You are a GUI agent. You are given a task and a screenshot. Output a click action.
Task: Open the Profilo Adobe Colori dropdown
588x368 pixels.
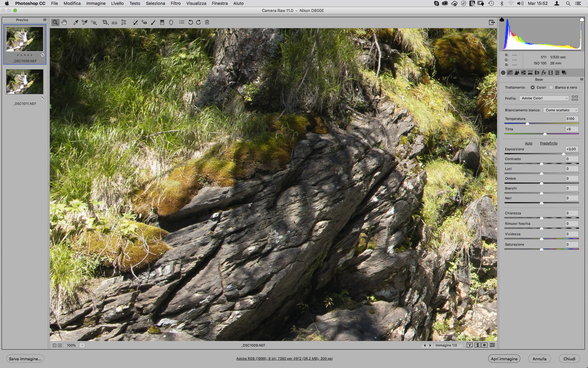pos(544,98)
